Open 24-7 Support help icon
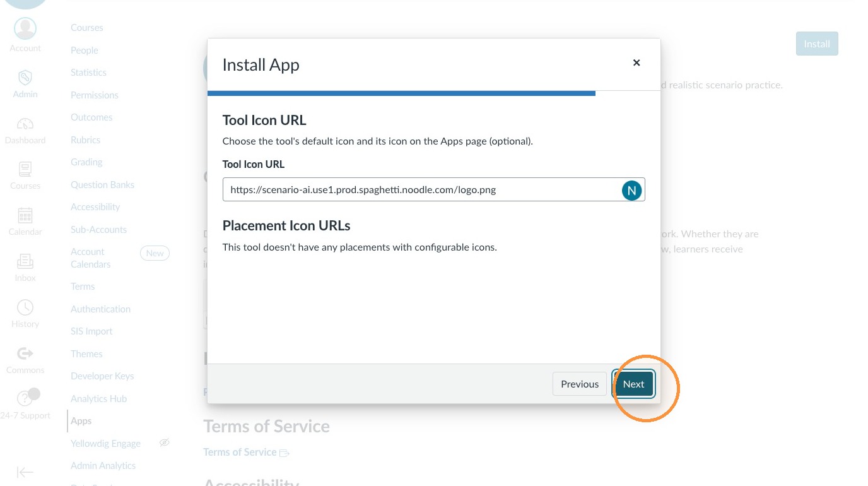868x486 pixels. click(x=25, y=398)
